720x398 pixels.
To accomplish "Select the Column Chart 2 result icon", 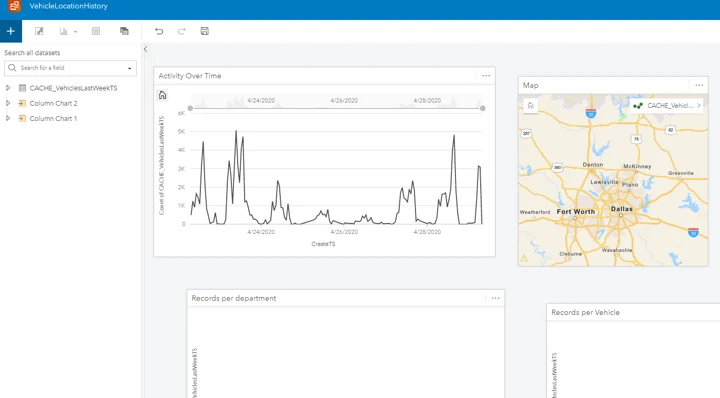I will 22,103.
